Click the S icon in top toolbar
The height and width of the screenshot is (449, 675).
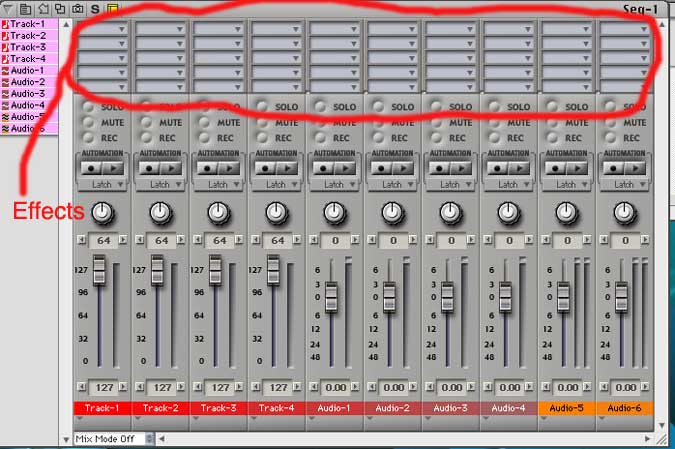95,8
